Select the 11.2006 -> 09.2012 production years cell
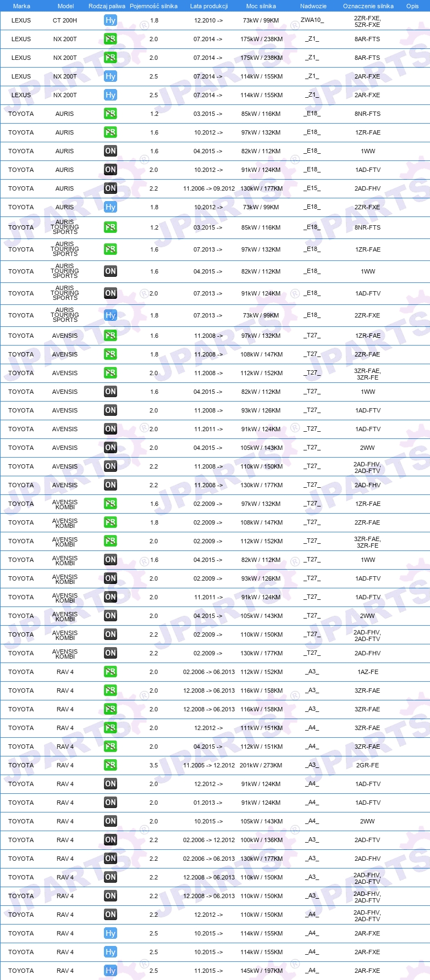The height and width of the screenshot is (980, 430). (209, 188)
